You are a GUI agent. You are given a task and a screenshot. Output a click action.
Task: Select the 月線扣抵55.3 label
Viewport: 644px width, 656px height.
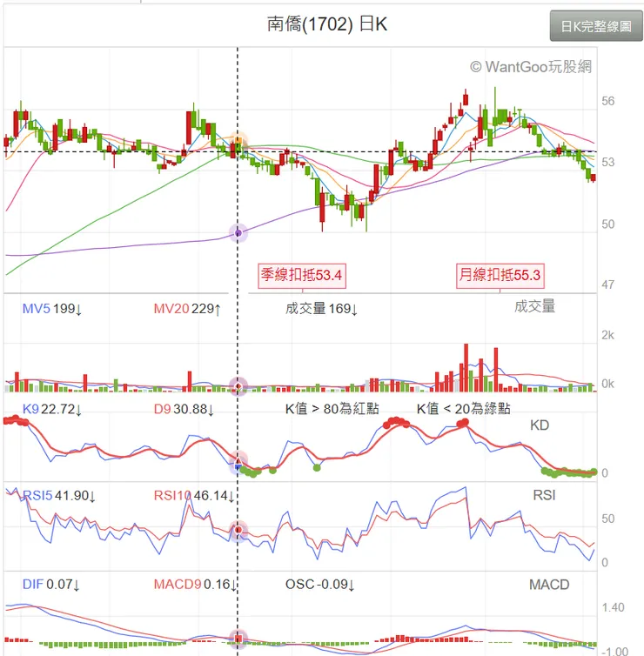tap(500, 276)
